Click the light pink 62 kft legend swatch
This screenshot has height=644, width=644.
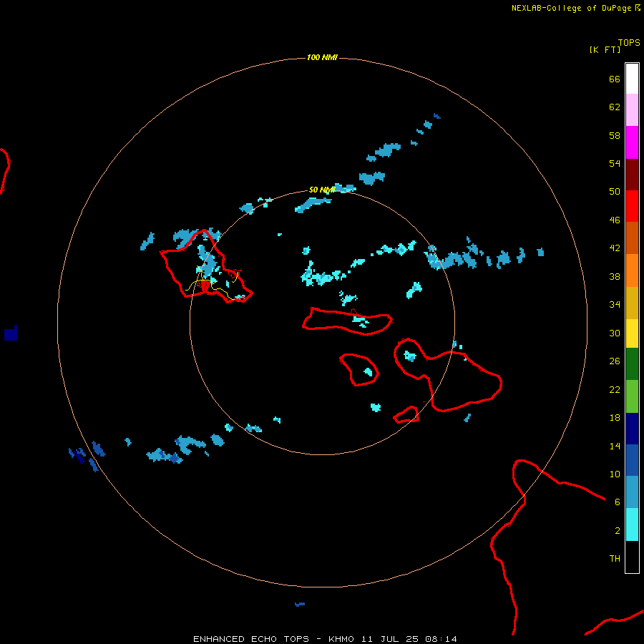(632, 110)
